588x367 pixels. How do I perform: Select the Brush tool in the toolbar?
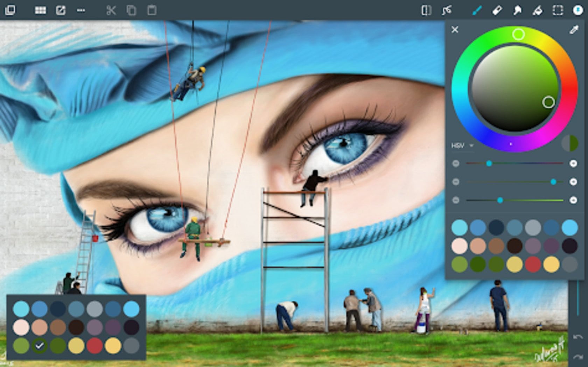pyautogui.click(x=476, y=11)
